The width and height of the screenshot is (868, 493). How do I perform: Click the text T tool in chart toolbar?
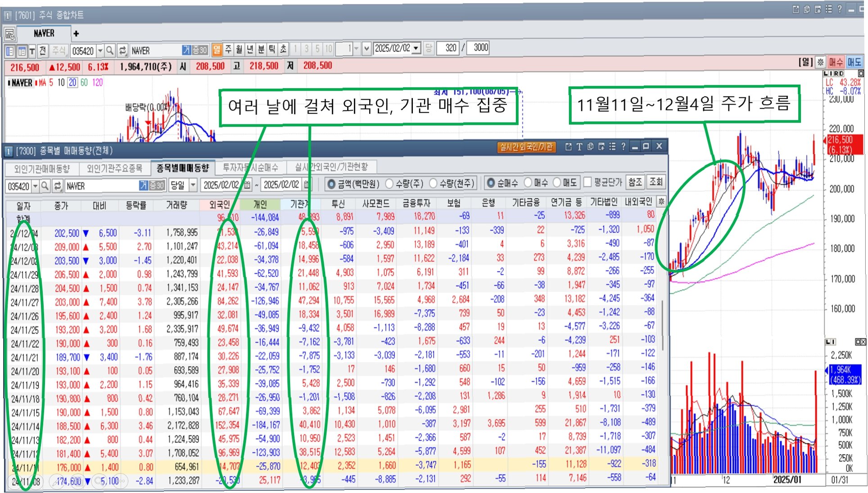pos(32,51)
